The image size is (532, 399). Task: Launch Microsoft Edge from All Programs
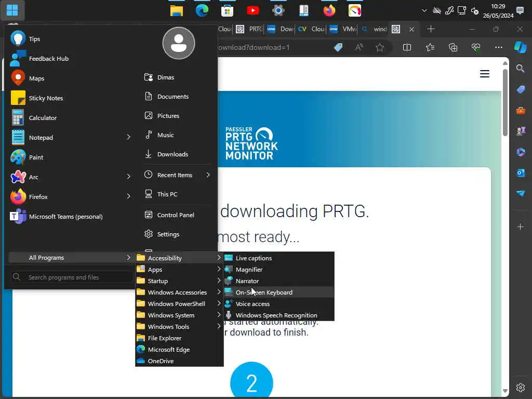tap(179, 350)
